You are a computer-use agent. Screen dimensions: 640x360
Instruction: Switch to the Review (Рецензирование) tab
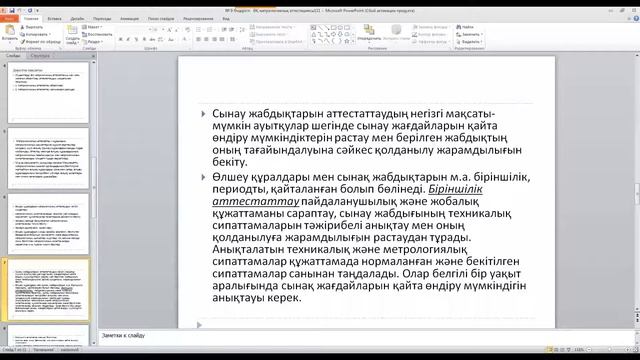[198, 19]
